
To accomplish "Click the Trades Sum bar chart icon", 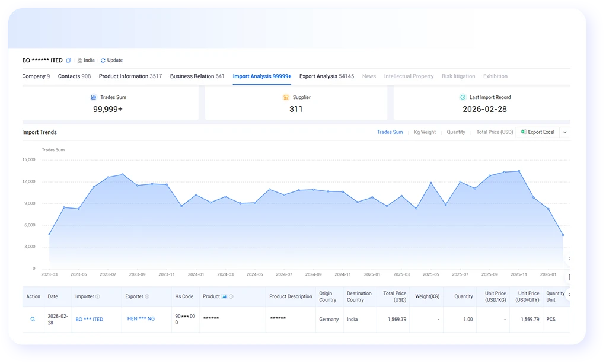I will [94, 97].
